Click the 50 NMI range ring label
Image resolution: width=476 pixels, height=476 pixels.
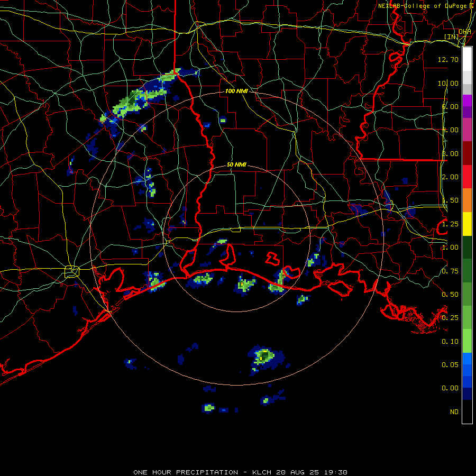pos(236,164)
